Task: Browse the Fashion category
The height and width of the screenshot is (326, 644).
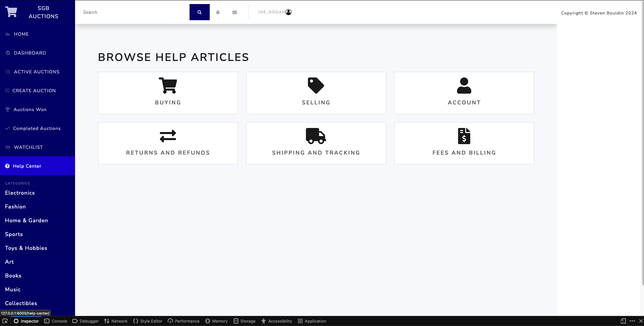Action: [15, 206]
